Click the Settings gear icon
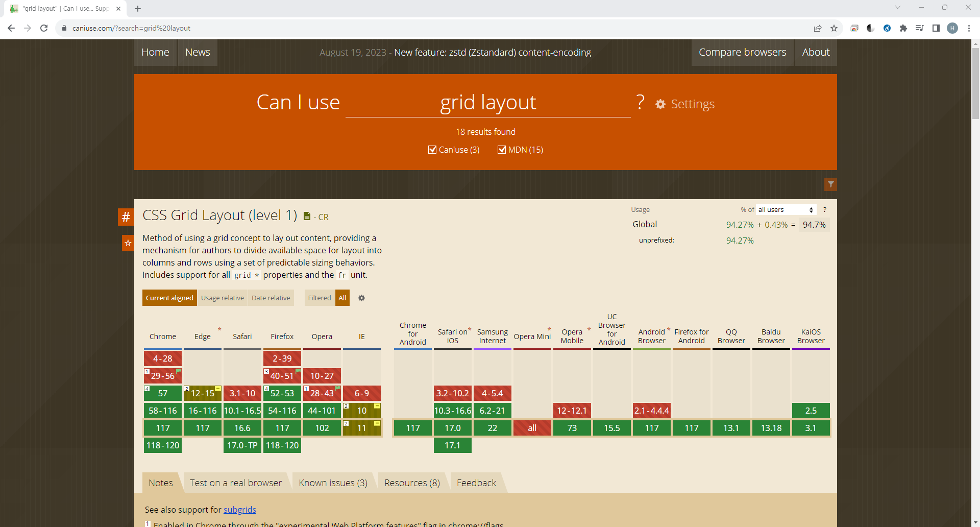This screenshot has width=980, height=527. 660,104
